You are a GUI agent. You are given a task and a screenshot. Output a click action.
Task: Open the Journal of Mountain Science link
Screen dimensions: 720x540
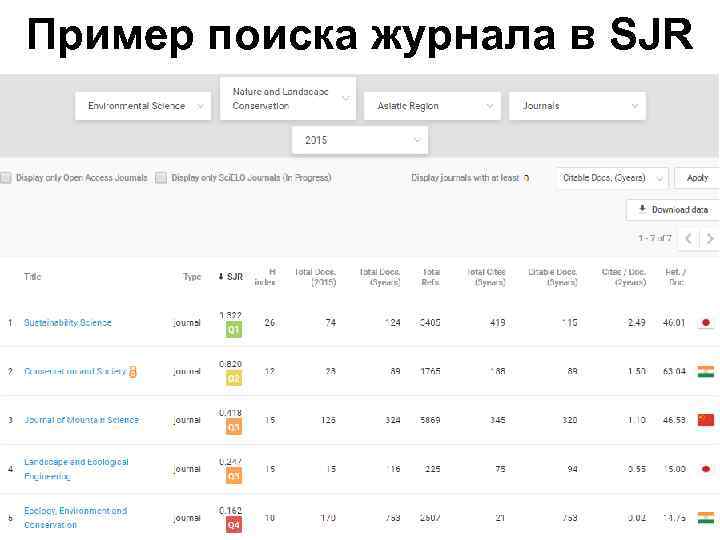(81, 420)
